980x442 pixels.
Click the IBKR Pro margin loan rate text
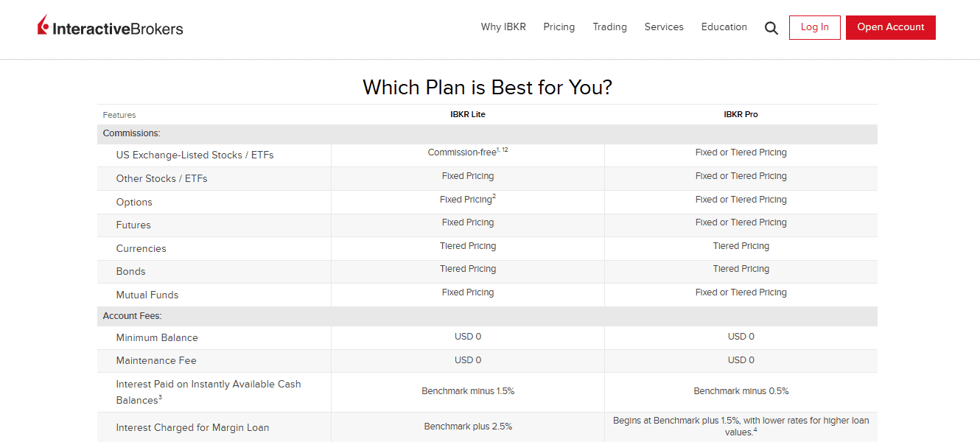741,426
